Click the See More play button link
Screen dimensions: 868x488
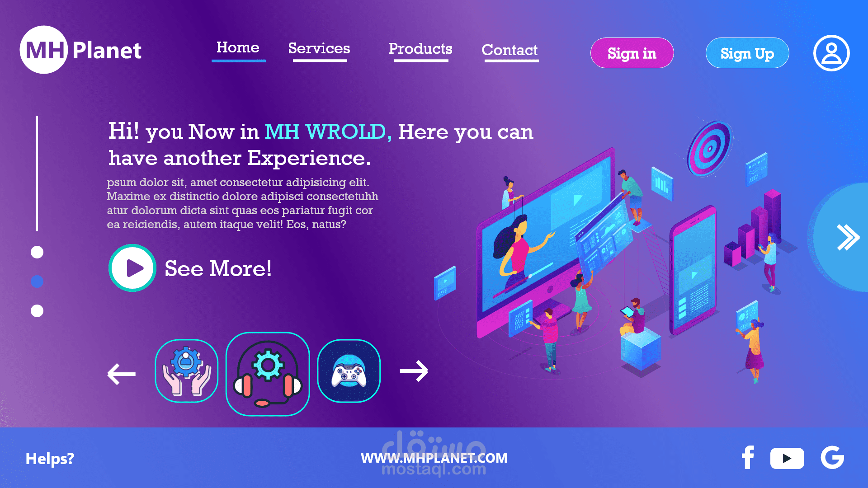pos(132,269)
